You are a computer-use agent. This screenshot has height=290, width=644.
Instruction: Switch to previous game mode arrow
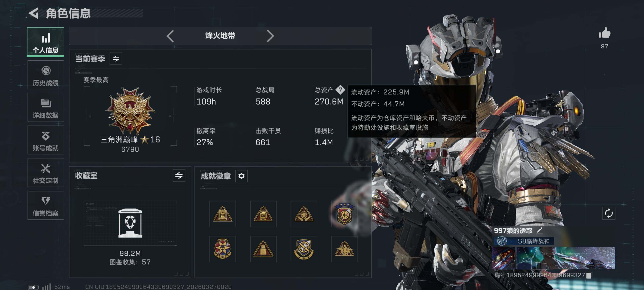(x=170, y=36)
